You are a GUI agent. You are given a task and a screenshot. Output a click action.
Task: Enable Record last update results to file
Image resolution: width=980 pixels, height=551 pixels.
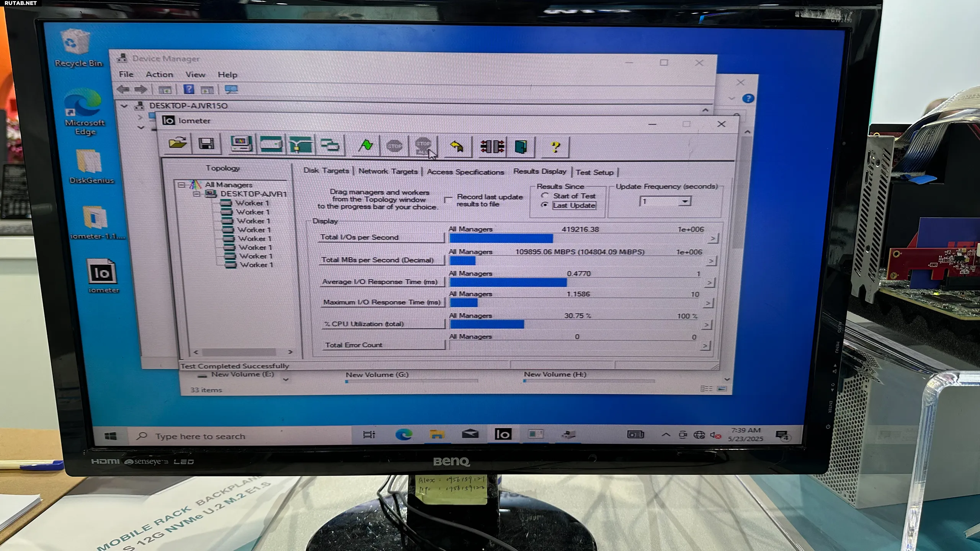[x=448, y=200]
